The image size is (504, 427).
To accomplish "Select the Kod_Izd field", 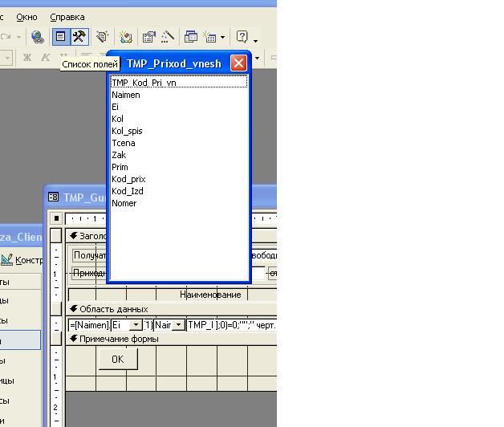I will pos(179,191).
